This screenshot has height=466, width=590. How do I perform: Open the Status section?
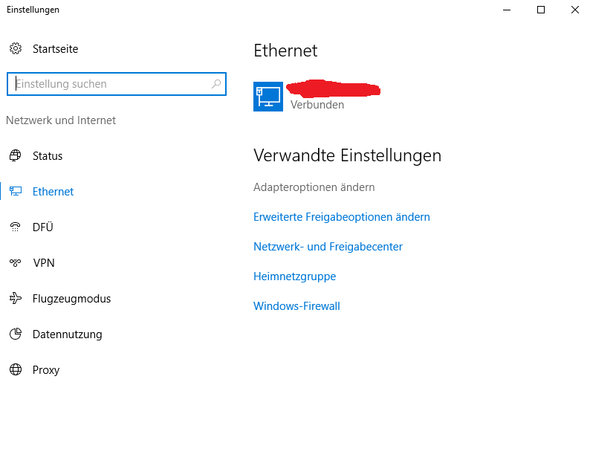click(x=47, y=156)
